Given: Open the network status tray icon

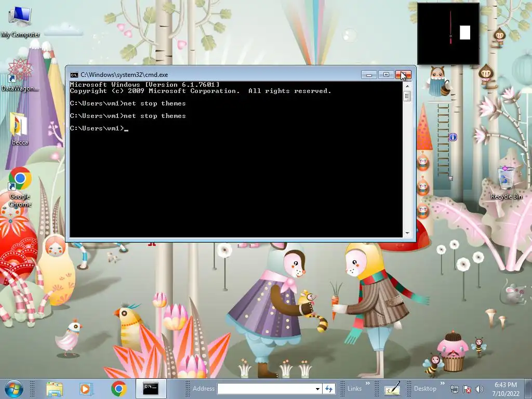Looking at the screenshot, I should coord(454,389).
